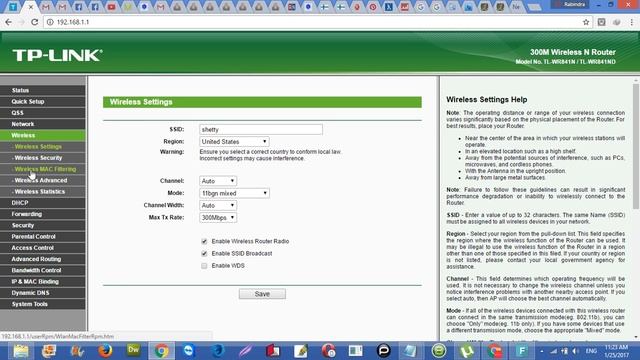Open Parental Control settings
Viewport: 640px width, 360px height.
tap(43, 237)
